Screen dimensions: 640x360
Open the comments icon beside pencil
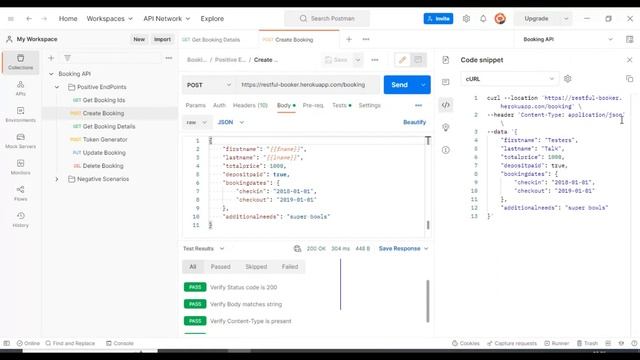point(418,60)
